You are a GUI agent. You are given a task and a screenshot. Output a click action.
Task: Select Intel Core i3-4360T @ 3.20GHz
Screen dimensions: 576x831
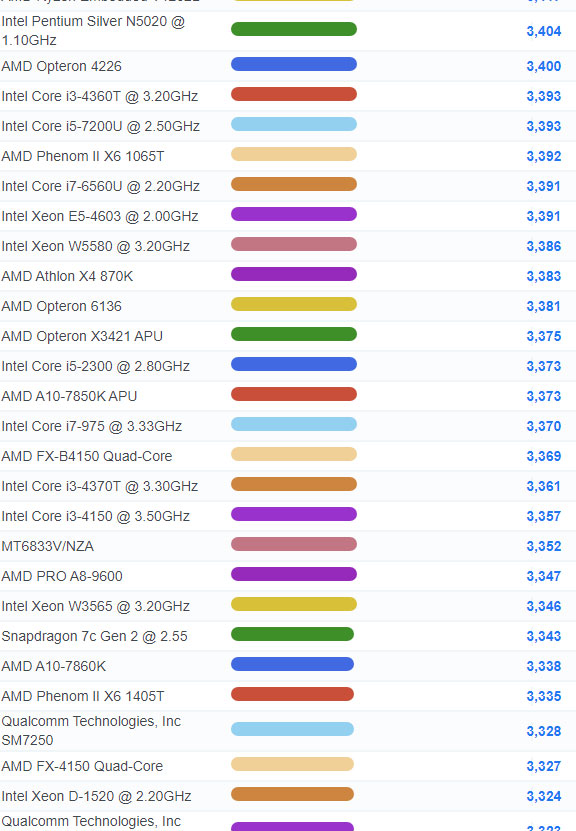[100, 96]
